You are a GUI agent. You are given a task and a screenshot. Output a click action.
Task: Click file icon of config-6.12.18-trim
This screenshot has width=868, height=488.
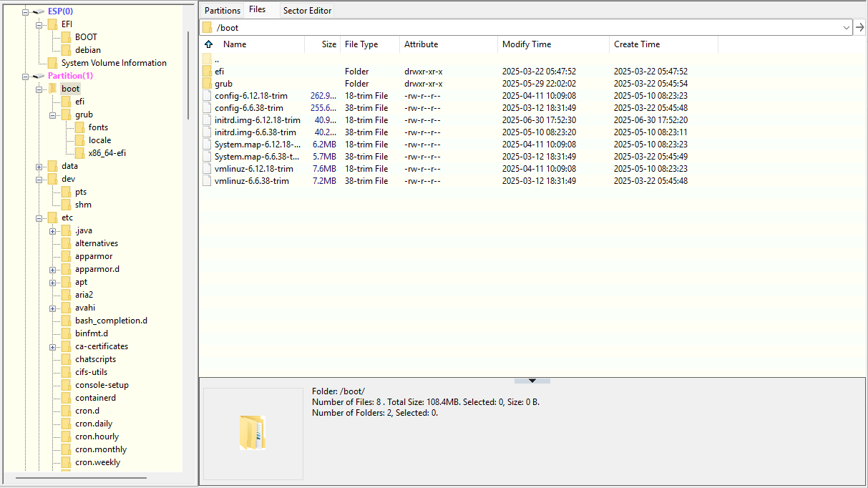pyautogui.click(x=207, y=96)
